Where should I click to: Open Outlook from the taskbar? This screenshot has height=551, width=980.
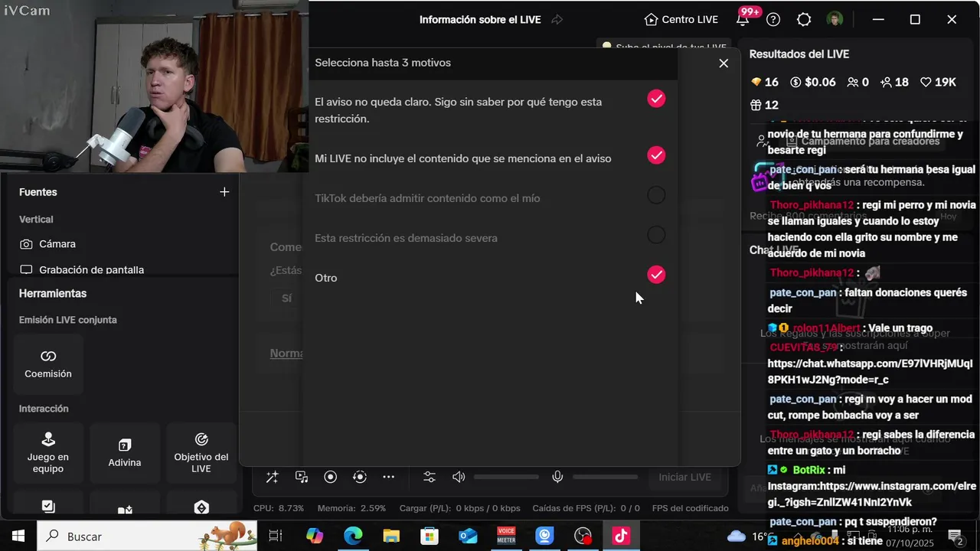point(468,536)
